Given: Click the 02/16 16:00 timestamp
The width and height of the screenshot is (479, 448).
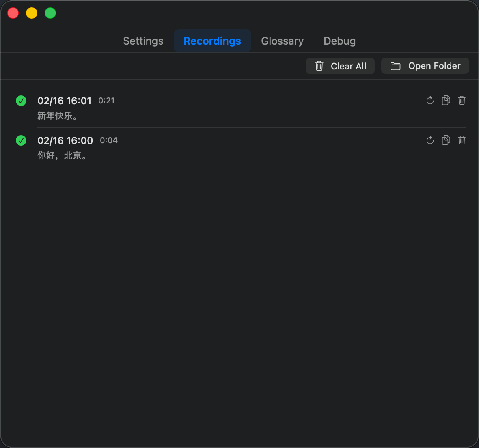Looking at the screenshot, I should [x=65, y=140].
